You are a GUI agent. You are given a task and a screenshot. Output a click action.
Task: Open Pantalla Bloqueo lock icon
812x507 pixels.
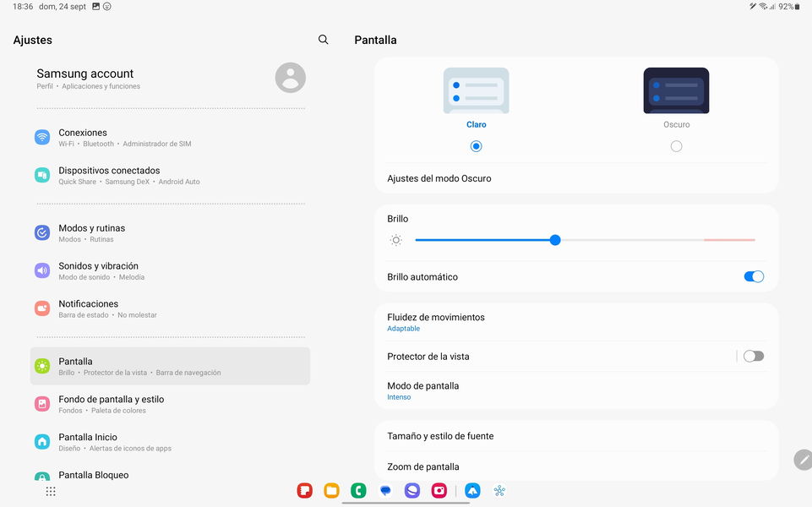pyautogui.click(x=42, y=477)
